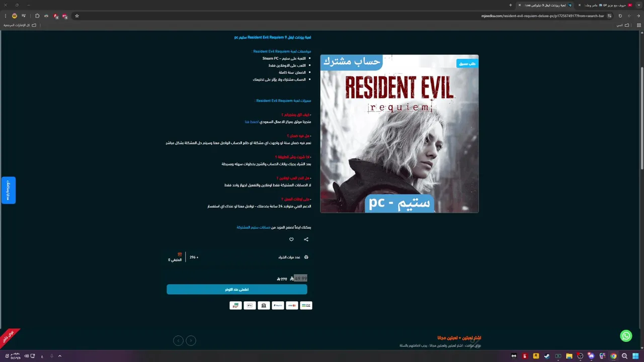Select the 49.99 price text

coord(300,278)
